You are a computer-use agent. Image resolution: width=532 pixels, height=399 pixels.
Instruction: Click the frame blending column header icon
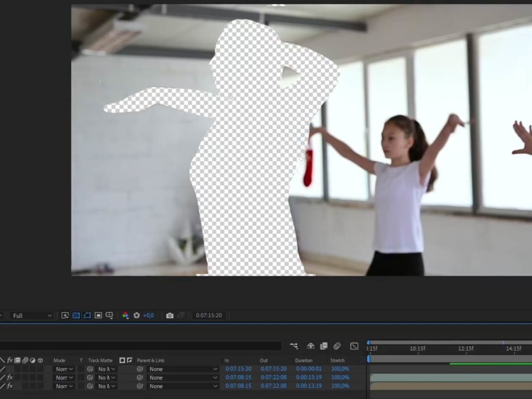(18, 360)
